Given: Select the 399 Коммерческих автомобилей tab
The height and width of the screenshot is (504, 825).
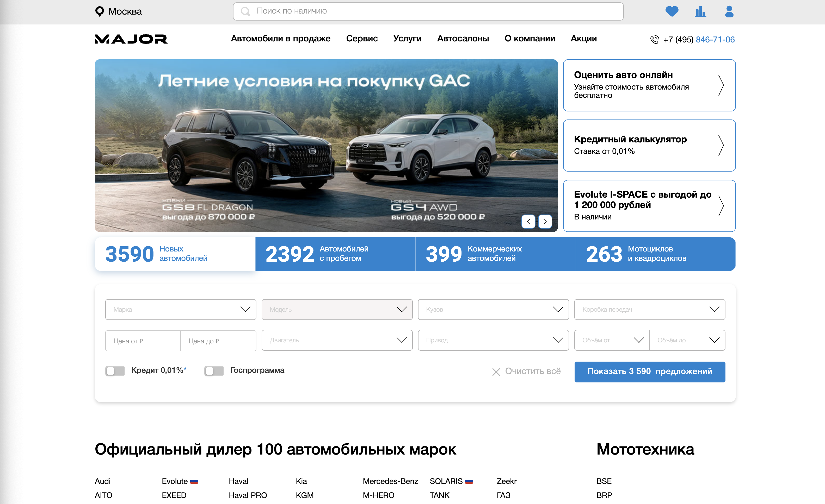Looking at the screenshot, I should [496, 254].
